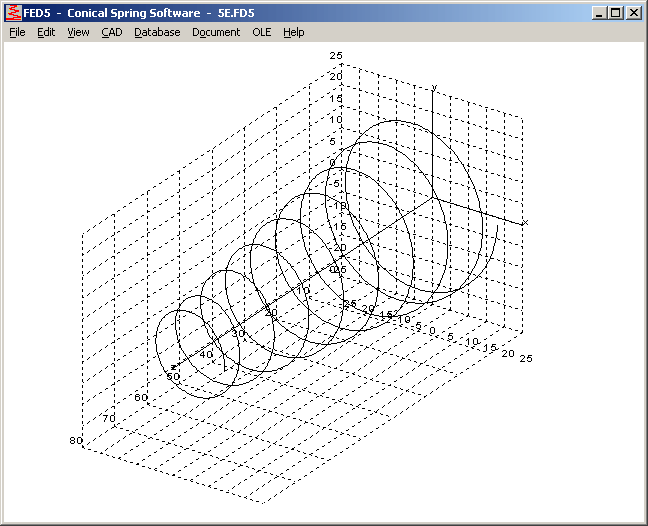
Task: Open the Help menu
Action: pyautogui.click(x=293, y=32)
